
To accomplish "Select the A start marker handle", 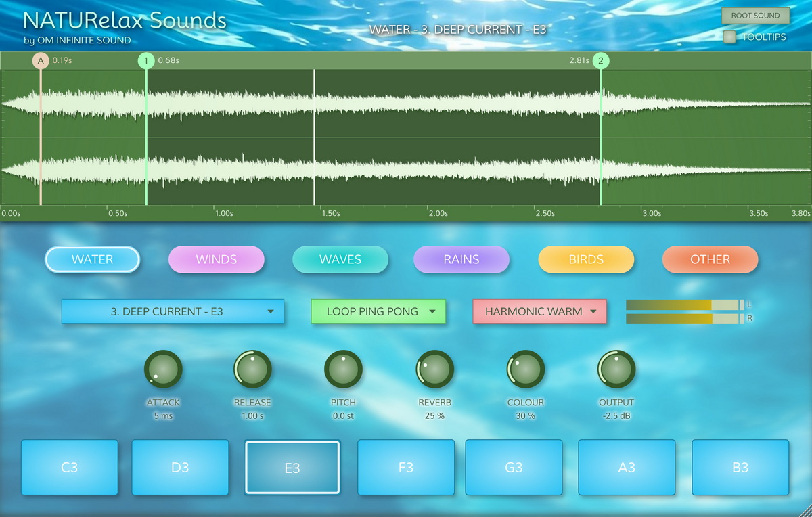I will click(x=41, y=61).
